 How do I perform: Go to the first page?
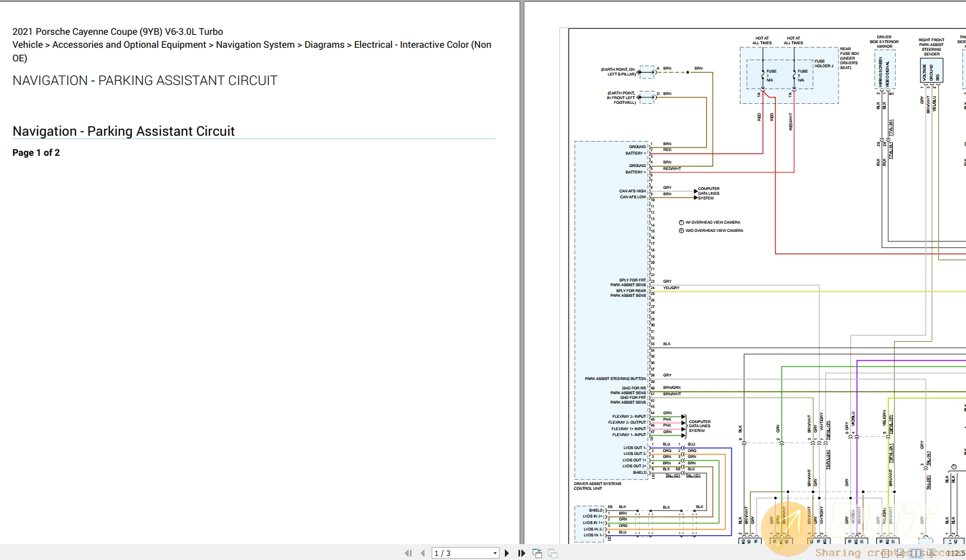[408, 553]
